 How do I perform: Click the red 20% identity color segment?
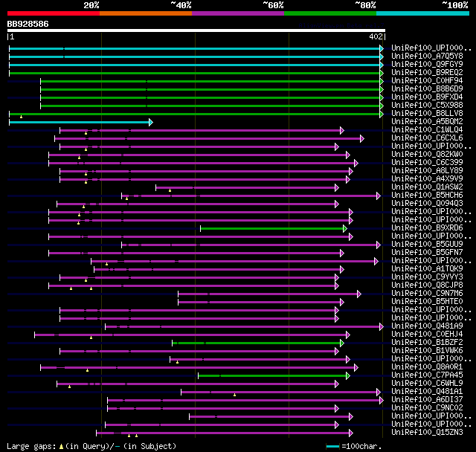pyautogui.click(x=54, y=13)
